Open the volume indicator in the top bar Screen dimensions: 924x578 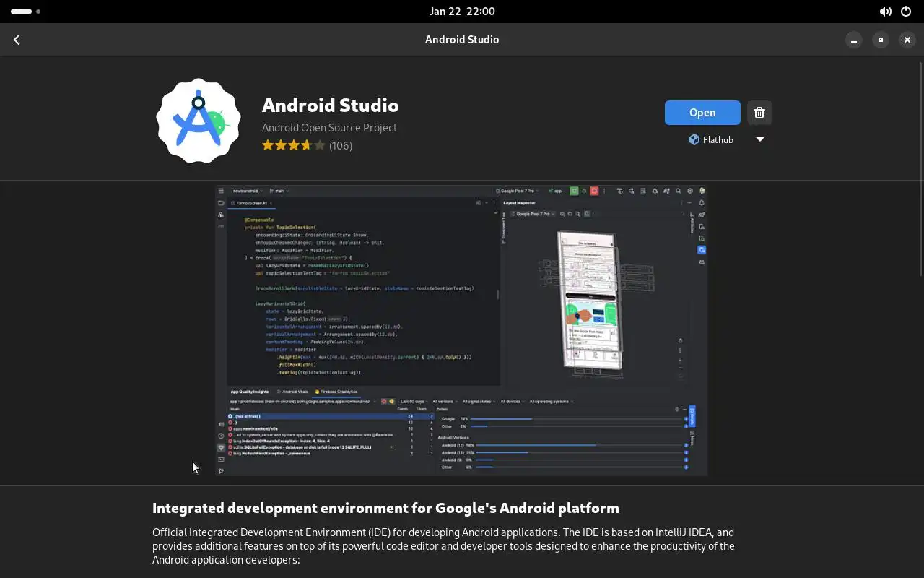[885, 12]
